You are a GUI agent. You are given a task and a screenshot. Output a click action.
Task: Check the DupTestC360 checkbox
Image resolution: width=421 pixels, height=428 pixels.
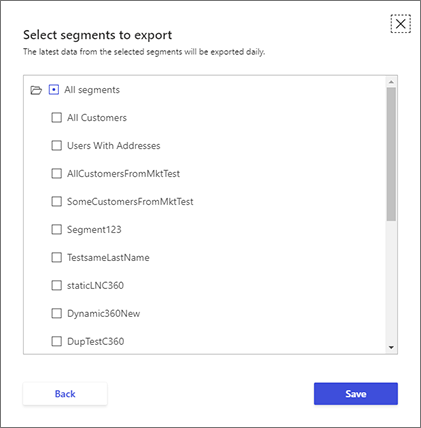(56, 341)
